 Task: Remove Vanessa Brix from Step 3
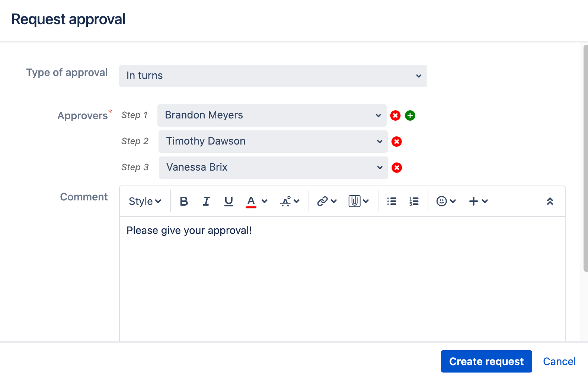397,168
